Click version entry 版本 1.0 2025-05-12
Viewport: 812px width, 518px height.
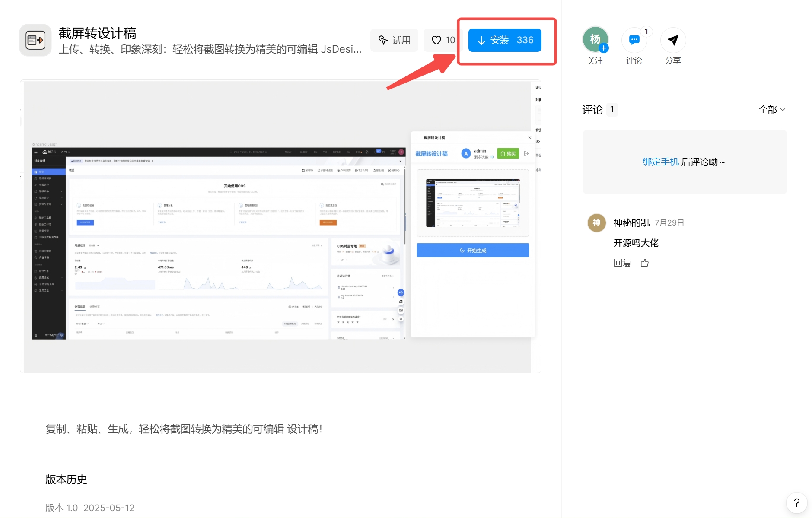click(x=90, y=508)
